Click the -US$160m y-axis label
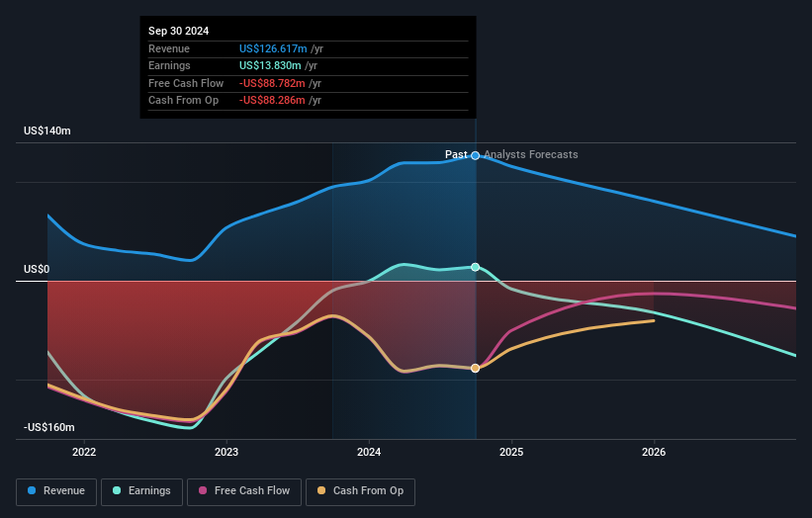812x518 pixels. (49, 427)
